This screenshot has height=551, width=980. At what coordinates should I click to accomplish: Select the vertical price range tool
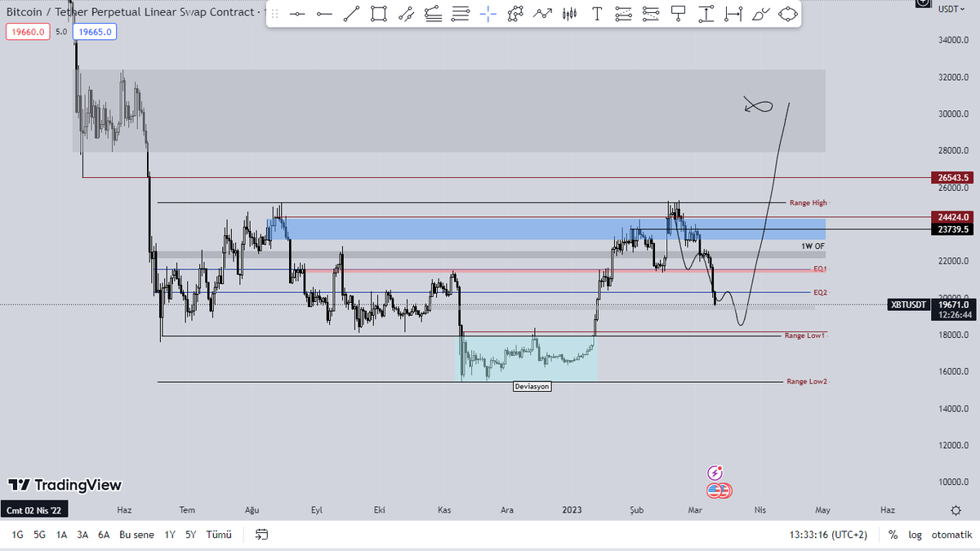(x=706, y=14)
